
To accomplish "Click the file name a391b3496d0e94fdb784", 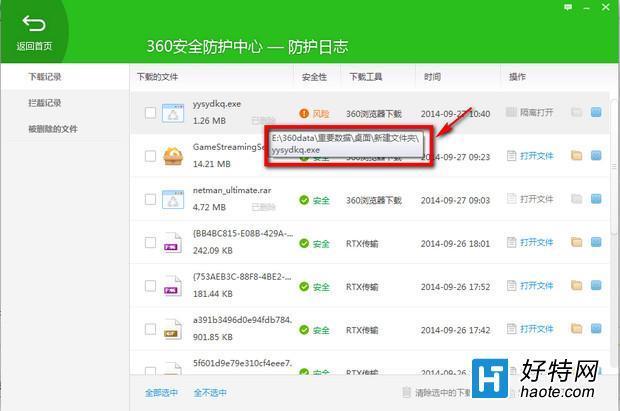I will point(242,320).
